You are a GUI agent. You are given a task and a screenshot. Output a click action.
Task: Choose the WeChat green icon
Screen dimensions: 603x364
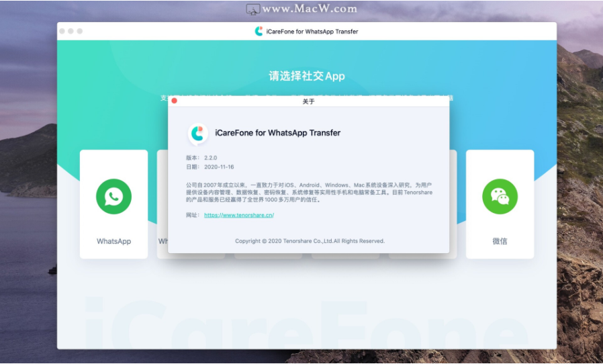(500, 197)
